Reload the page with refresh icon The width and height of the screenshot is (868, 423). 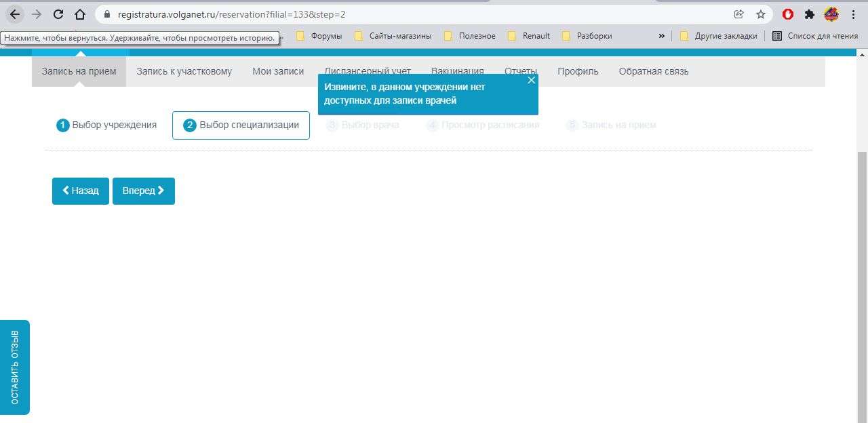58,14
